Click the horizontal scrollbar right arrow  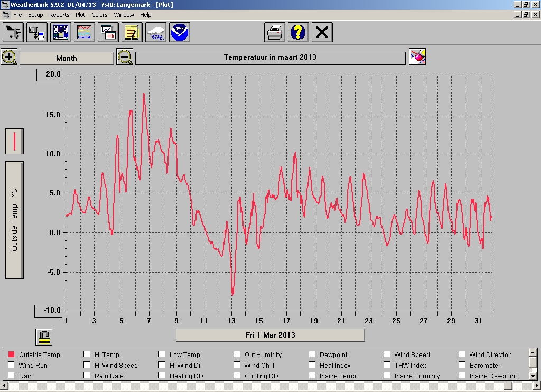(x=537, y=385)
